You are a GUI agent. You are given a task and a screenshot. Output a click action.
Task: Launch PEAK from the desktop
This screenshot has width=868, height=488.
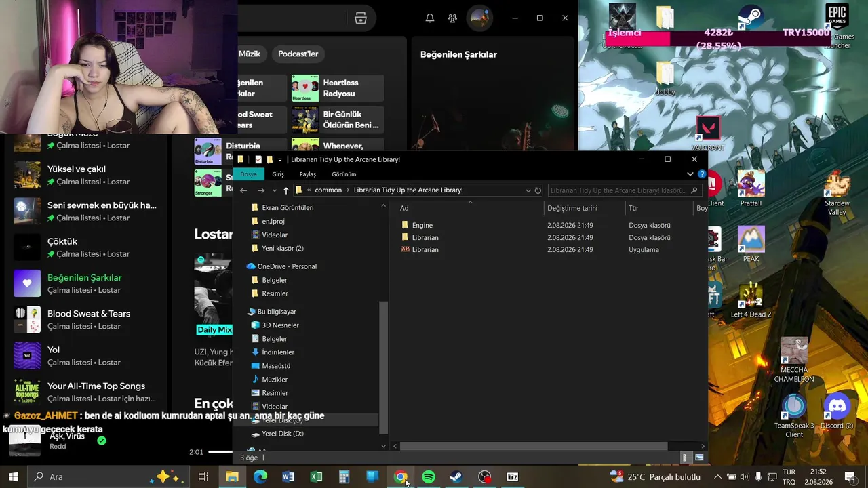coord(751,245)
